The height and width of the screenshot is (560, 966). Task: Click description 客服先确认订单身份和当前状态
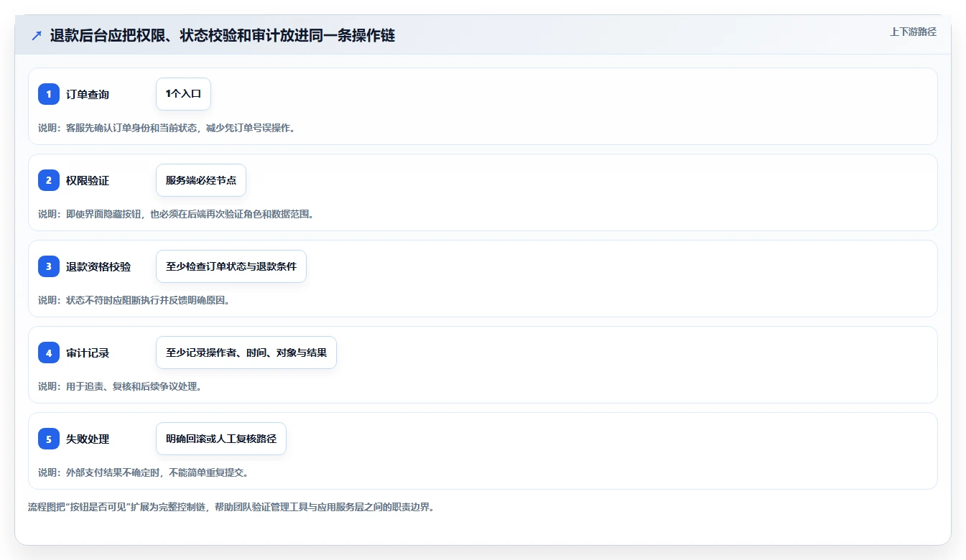(167, 128)
